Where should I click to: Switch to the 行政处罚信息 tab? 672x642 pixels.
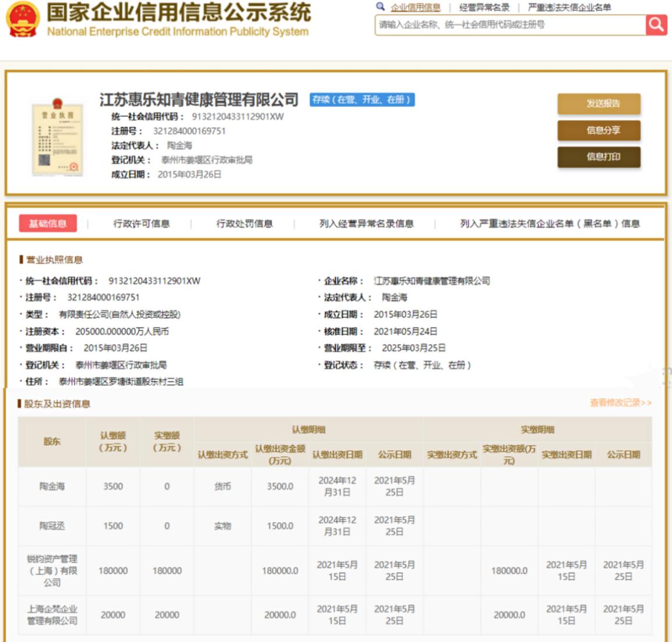pyautogui.click(x=245, y=224)
